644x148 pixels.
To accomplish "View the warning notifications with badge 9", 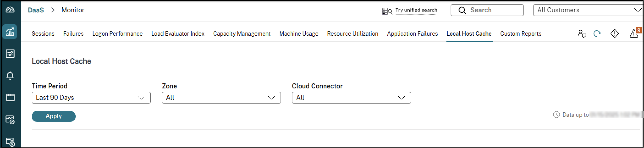I will pos(634,33).
